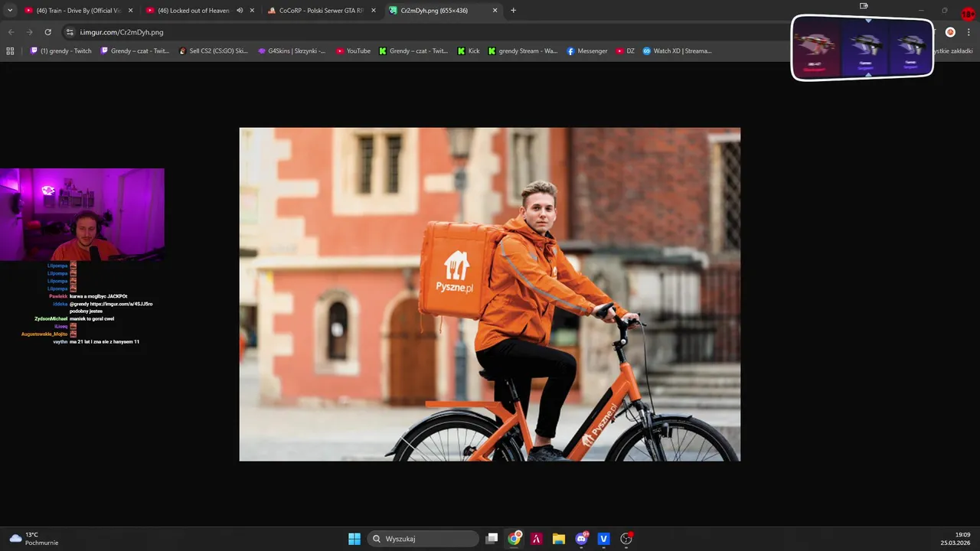Open Discord from the taskbar
The width and height of the screenshot is (980, 551).
click(581, 539)
